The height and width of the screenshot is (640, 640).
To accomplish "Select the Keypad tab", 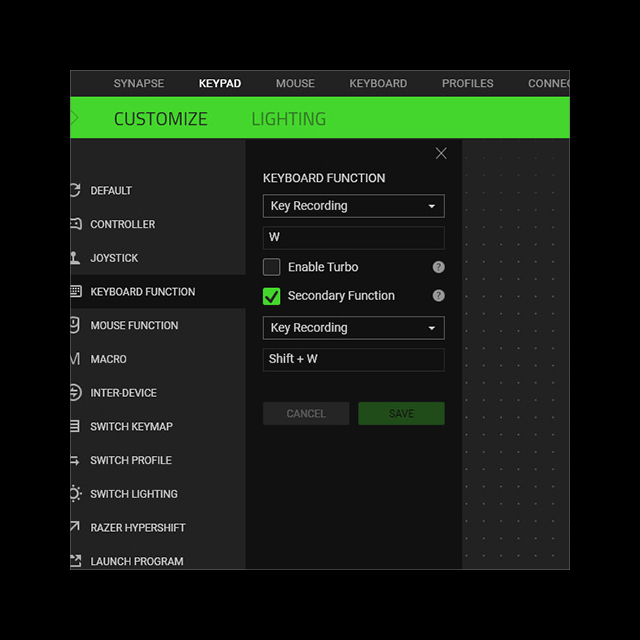I will [x=220, y=83].
